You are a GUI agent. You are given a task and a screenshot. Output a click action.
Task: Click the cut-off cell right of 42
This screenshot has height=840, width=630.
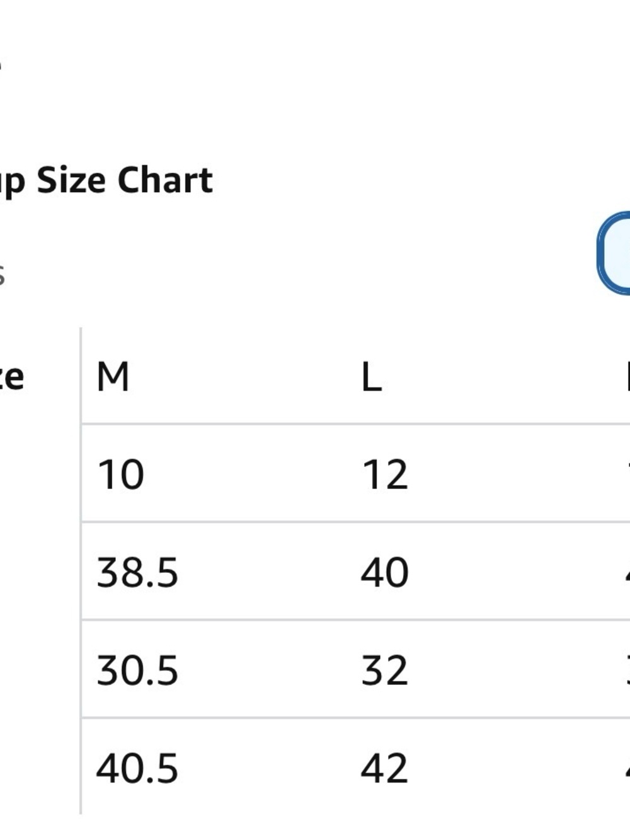pyautogui.click(x=627, y=768)
